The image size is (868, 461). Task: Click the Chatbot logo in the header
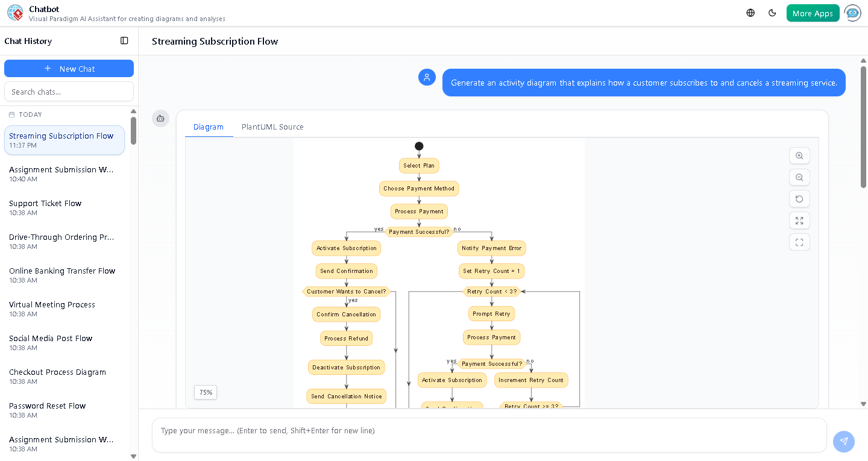pyautogui.click(x=15, y=13)
